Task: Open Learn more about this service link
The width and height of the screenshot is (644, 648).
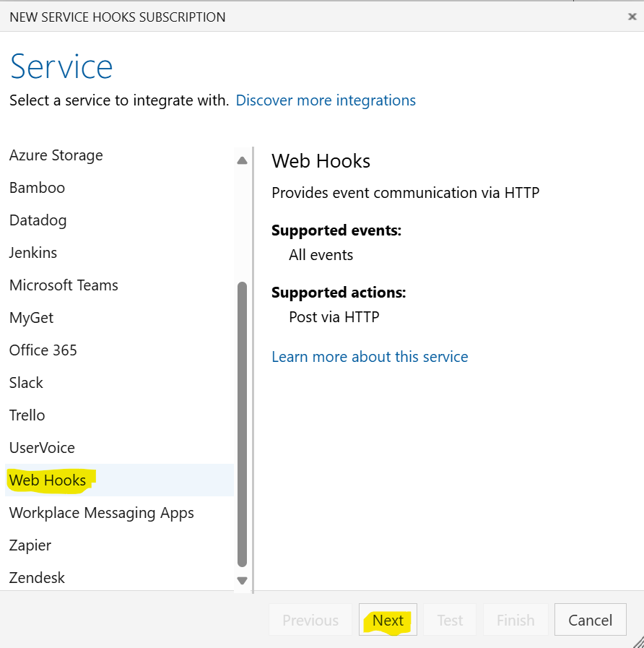Action: click(x=370, y=357)
